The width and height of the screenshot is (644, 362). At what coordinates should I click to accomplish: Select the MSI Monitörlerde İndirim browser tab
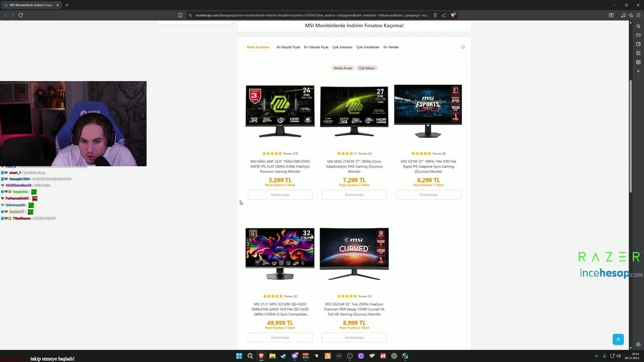click(31, 5)
